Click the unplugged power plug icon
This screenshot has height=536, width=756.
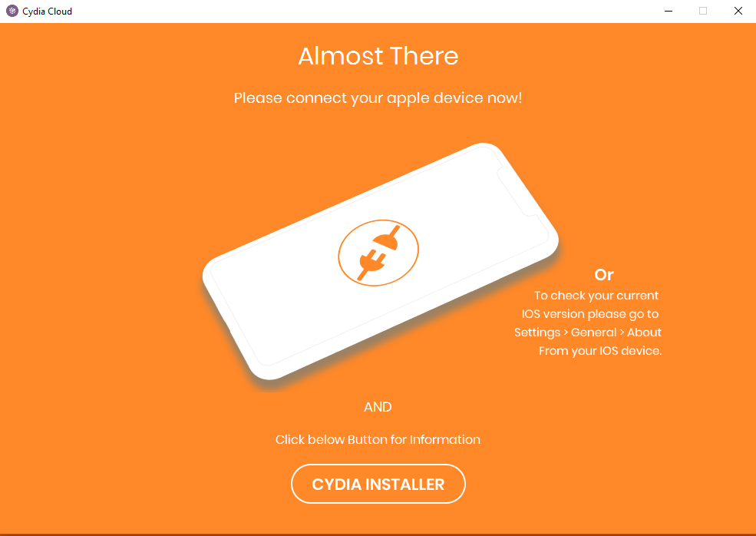(x=378, y=253)
